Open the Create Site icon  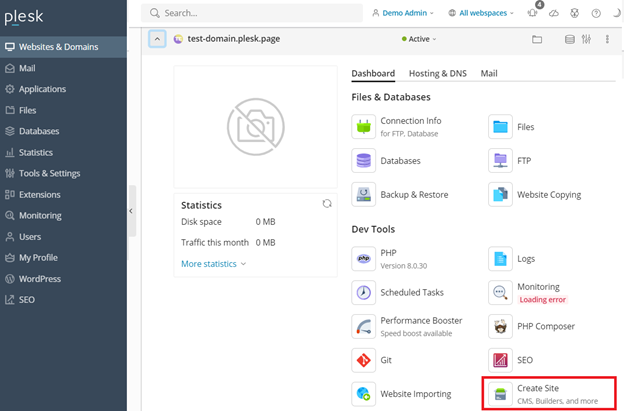point(500,394)
